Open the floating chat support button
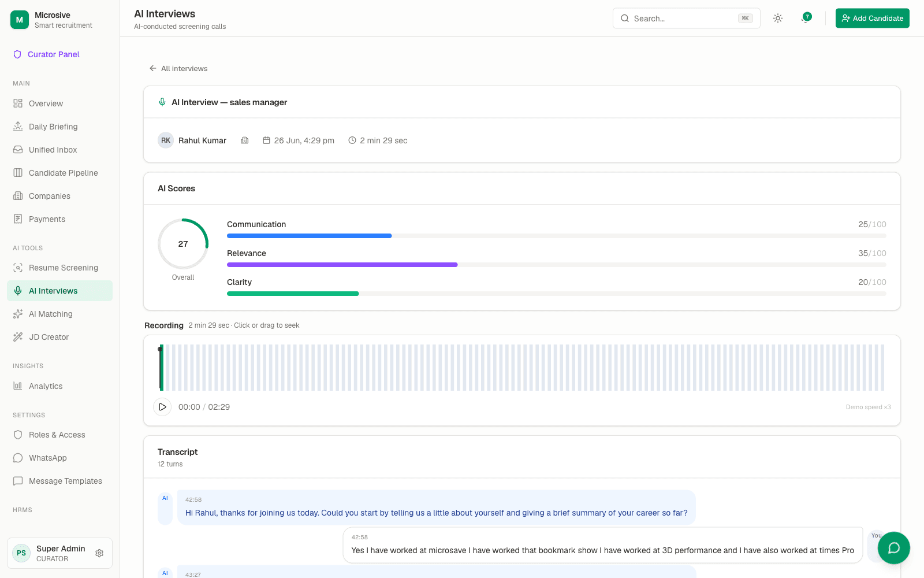This screenshot has height=578, width=924. pyautogui.click(x=894, y=548)
